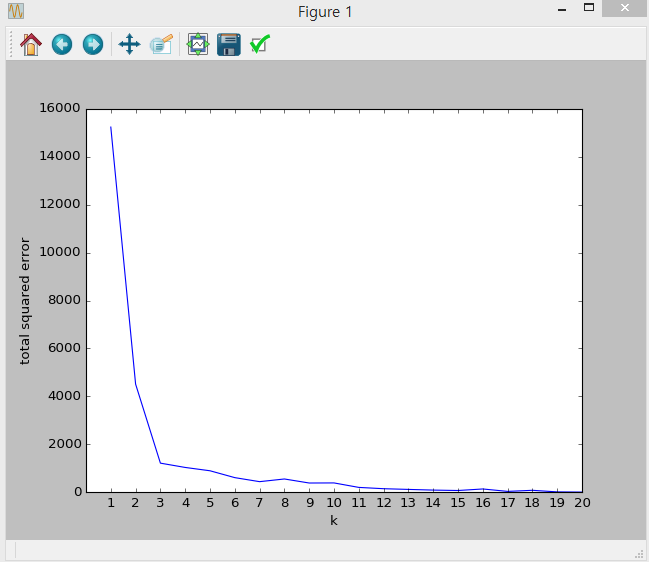Click the window resize grip in the status bar
The width and height of the screenshot is (649, 562).
pos(639,554)
